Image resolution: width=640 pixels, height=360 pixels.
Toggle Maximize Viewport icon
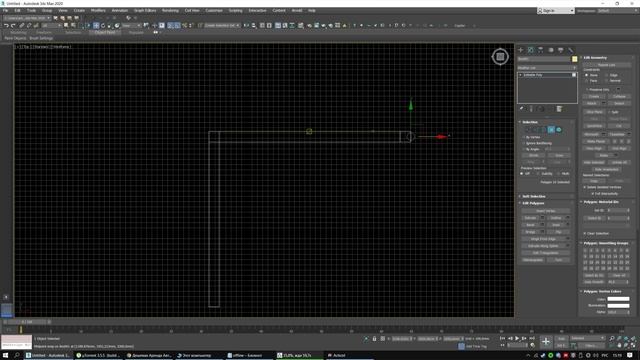633,345
